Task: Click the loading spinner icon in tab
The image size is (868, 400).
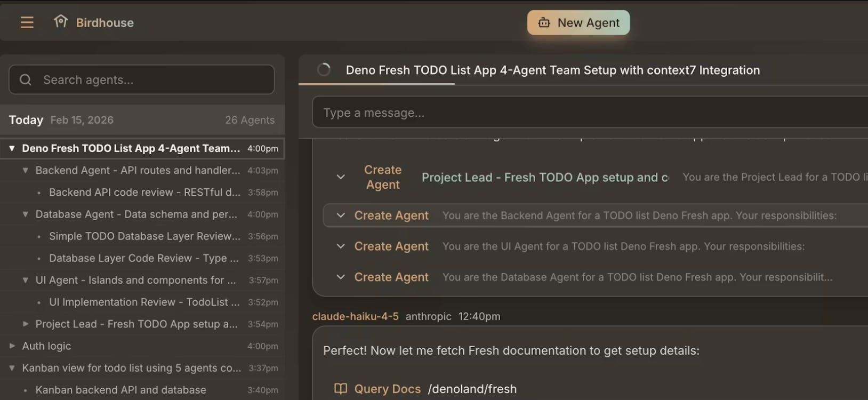Action: (x=324, y=69)
